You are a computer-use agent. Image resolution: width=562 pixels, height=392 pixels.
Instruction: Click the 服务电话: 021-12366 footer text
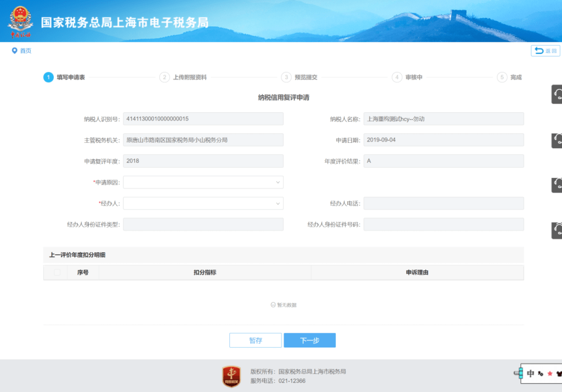point(278,381)
